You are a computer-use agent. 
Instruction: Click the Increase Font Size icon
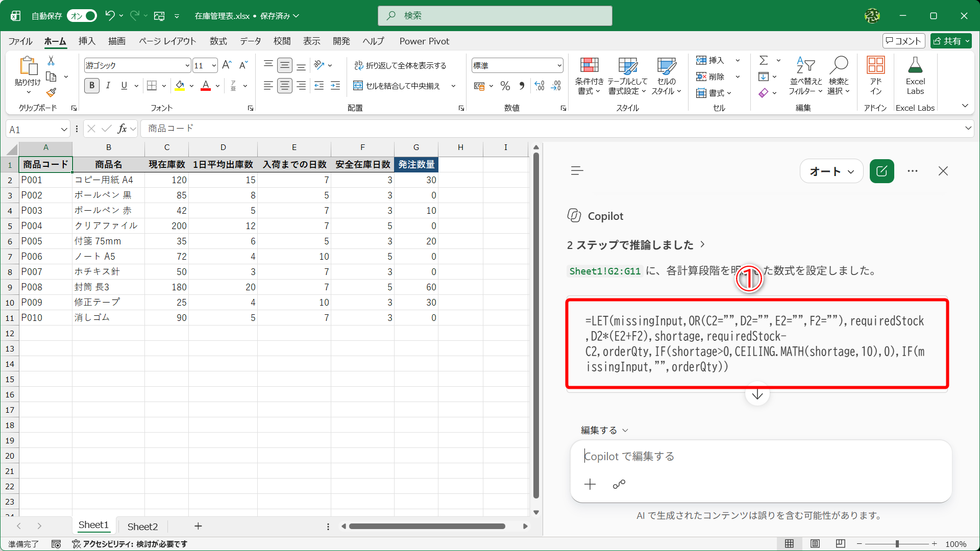(x=227, y=65)
